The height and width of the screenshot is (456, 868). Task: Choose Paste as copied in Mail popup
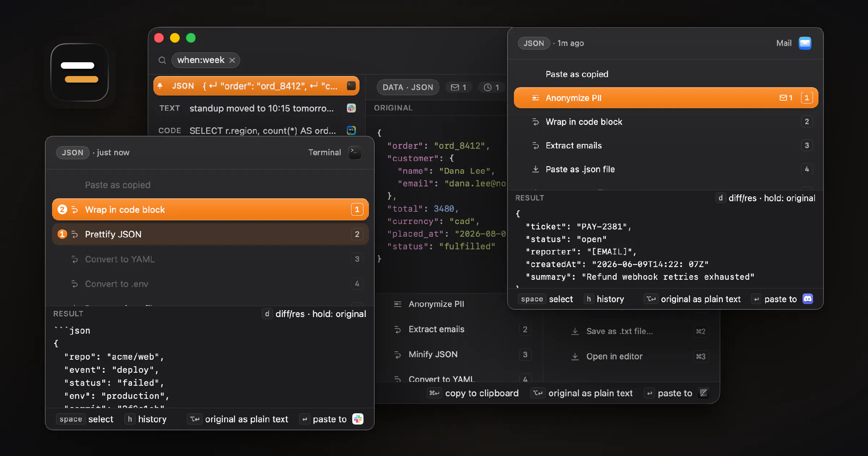[666, 74]
